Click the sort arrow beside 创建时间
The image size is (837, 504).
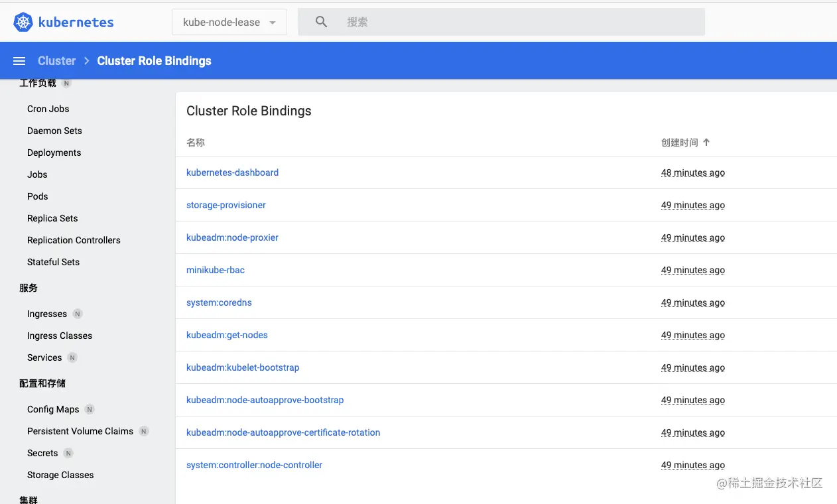[706, 143]
